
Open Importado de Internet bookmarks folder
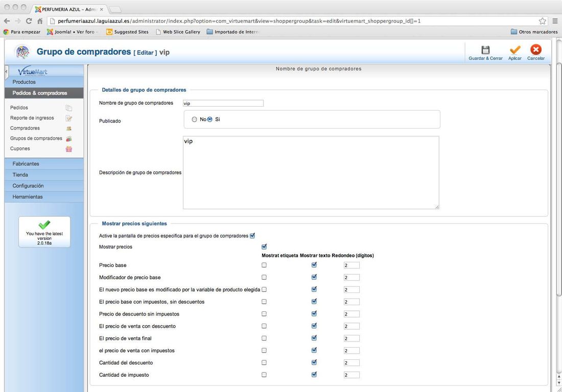232,32
